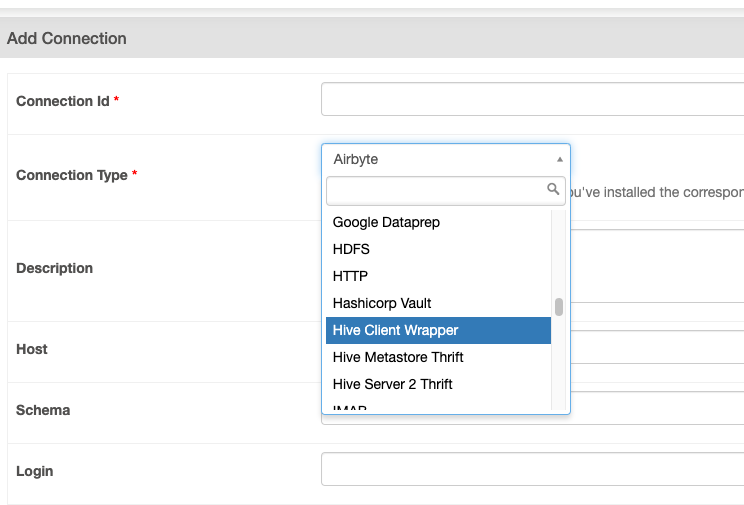The width and height of the screenshot is (744, 505).
Task: Pick Hive Server 2 Thrift option
Action: tap(438, 384)
